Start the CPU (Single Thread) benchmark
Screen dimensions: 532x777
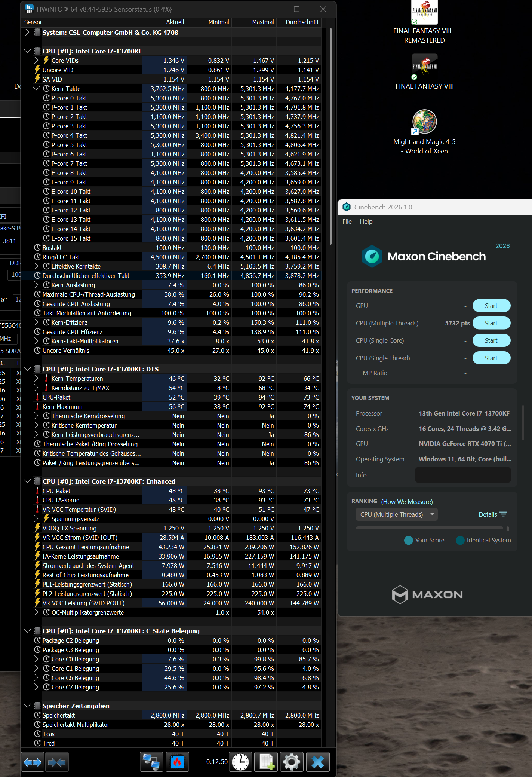(491, 358)
